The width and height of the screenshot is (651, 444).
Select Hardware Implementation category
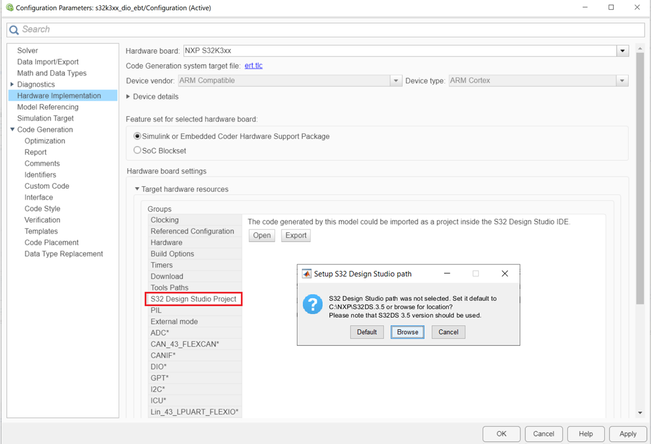click(x=63, y=96)
